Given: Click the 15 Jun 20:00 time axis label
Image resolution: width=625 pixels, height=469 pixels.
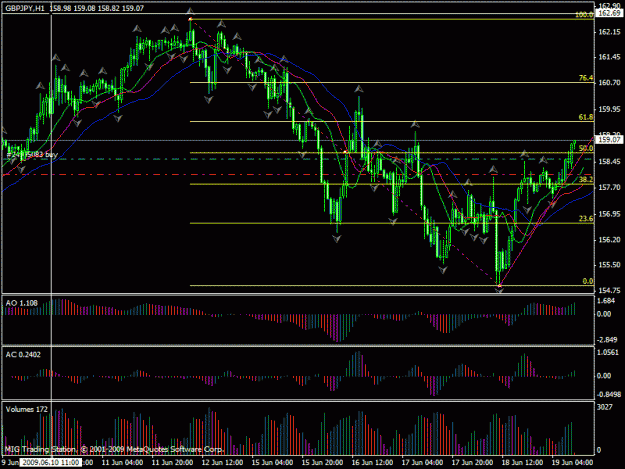Looking at the screenshot, I should tap(322, 463).
